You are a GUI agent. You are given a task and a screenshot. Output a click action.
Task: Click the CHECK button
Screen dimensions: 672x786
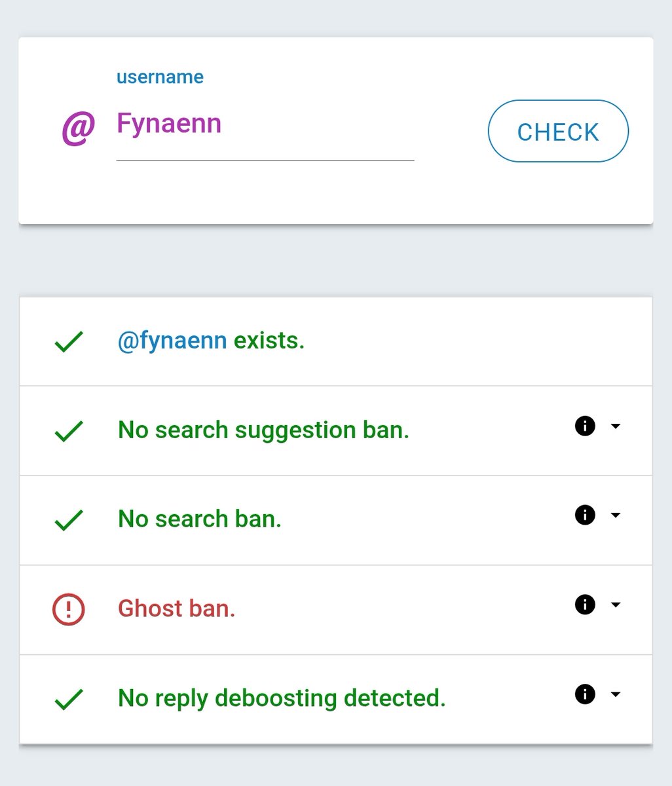[x=558, y=132]
